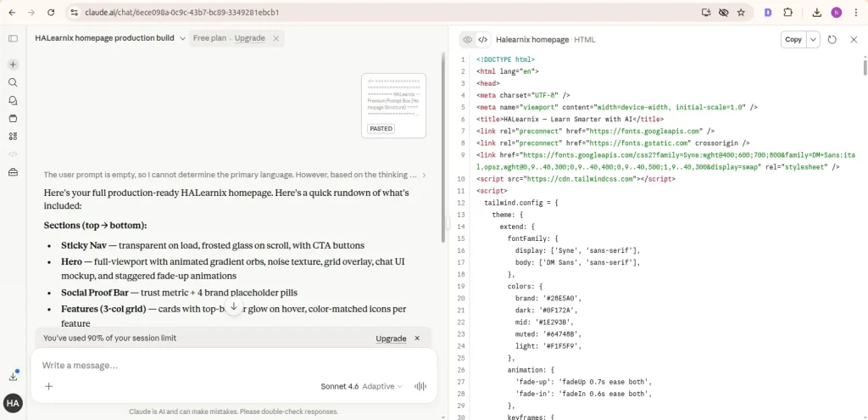
Task: Go back with the browser back arrow
Action: point(12,12)
